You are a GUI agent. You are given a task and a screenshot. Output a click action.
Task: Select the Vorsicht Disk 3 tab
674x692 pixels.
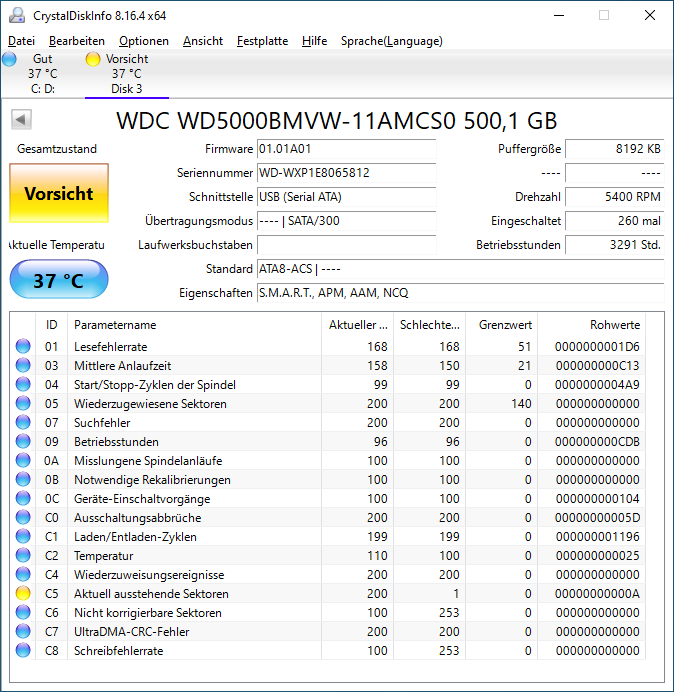pos(127,74)
